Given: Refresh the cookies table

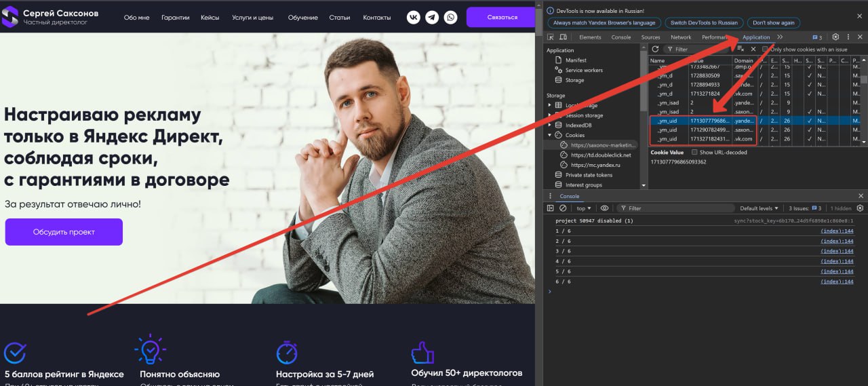Looking at the screenshot, I should tap(655, 49).
